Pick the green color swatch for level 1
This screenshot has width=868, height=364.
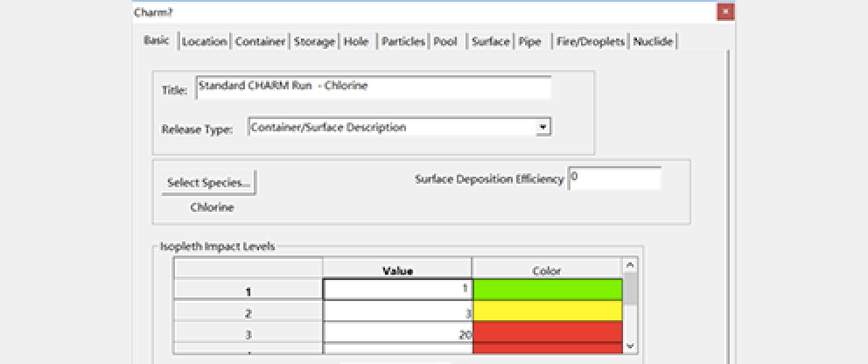click(x=547, y=290)
